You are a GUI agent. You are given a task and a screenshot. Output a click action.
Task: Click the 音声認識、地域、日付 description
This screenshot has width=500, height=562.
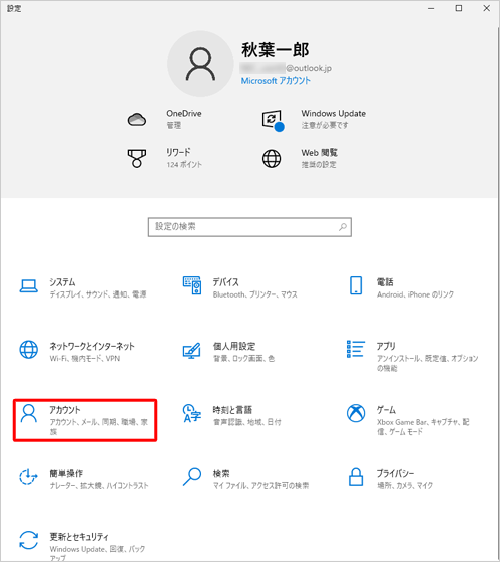[247, 422]
